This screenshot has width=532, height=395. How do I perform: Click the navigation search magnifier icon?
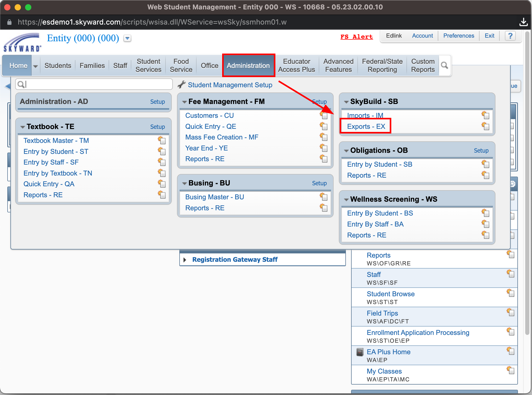click(445, 65)
